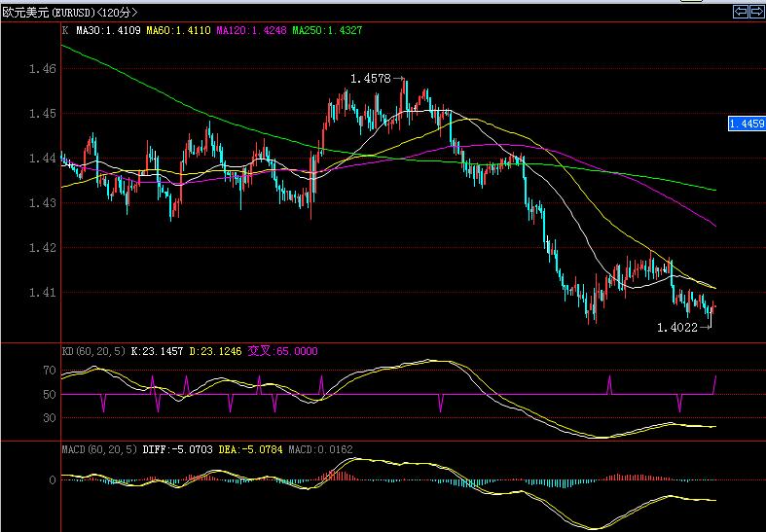Viewport: 766px width, 532px height.
Task: Click the green MA250 indicator label
Action: (x=330, y=30)
